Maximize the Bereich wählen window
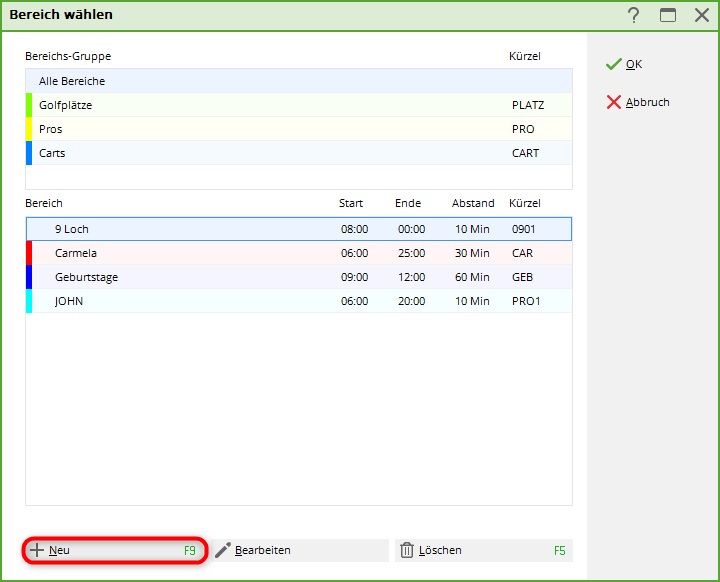Viewport: 720px width, 582px height. click(667, 15)
